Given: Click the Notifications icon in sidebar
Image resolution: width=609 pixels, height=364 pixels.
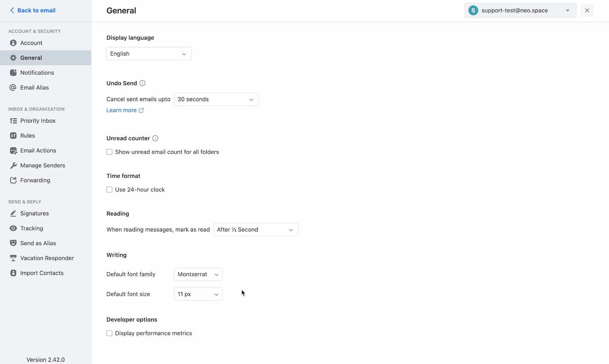Looking at the screenshot, I should pos(13,72).
